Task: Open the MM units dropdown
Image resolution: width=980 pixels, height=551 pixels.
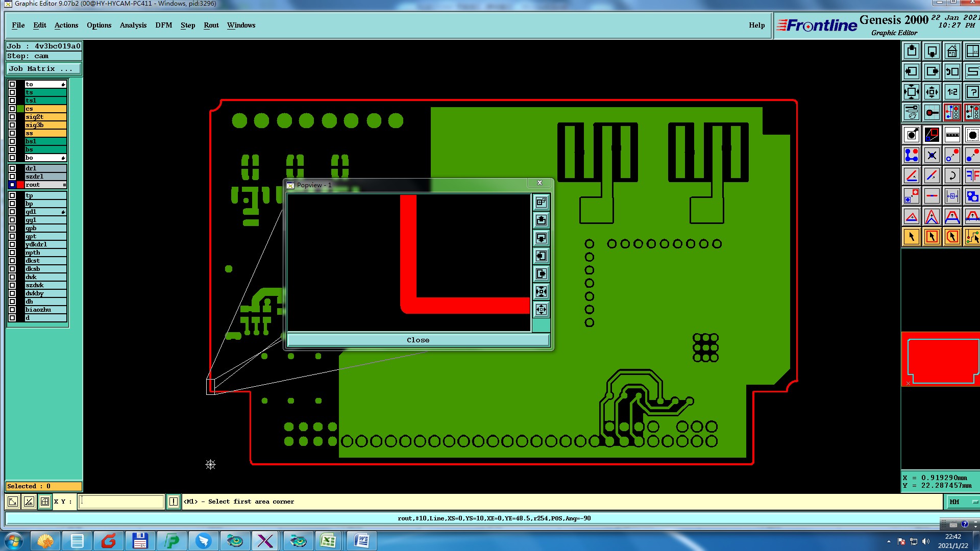Action: [963, 502]
